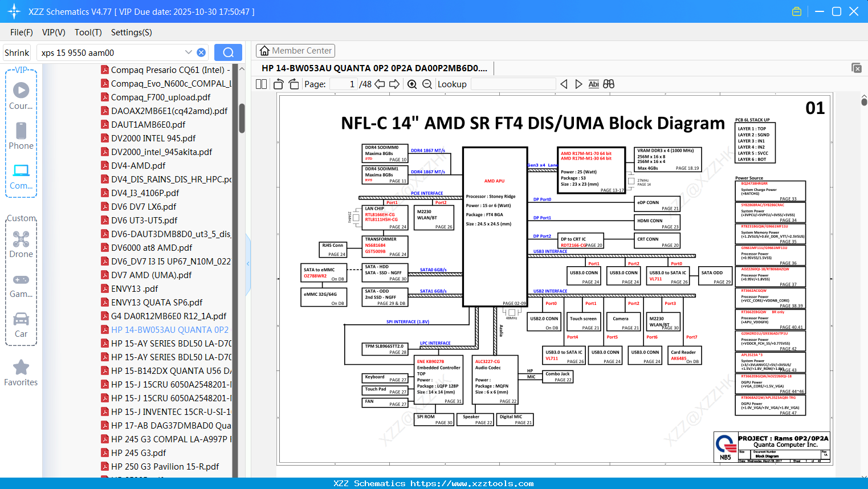Viewport: 868px width, 489px height.
Task: Expand the search history dropdown
Action: (x=189, y=52)
